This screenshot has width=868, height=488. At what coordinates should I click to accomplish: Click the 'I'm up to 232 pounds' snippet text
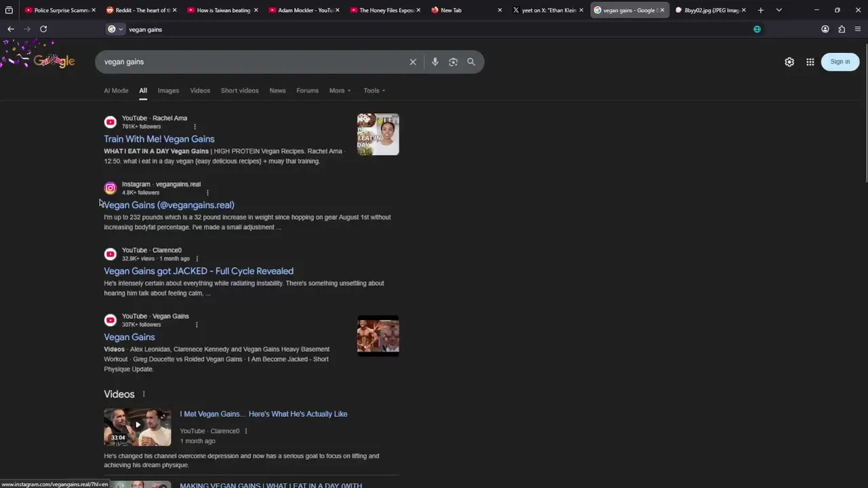(x=248, y=222)
